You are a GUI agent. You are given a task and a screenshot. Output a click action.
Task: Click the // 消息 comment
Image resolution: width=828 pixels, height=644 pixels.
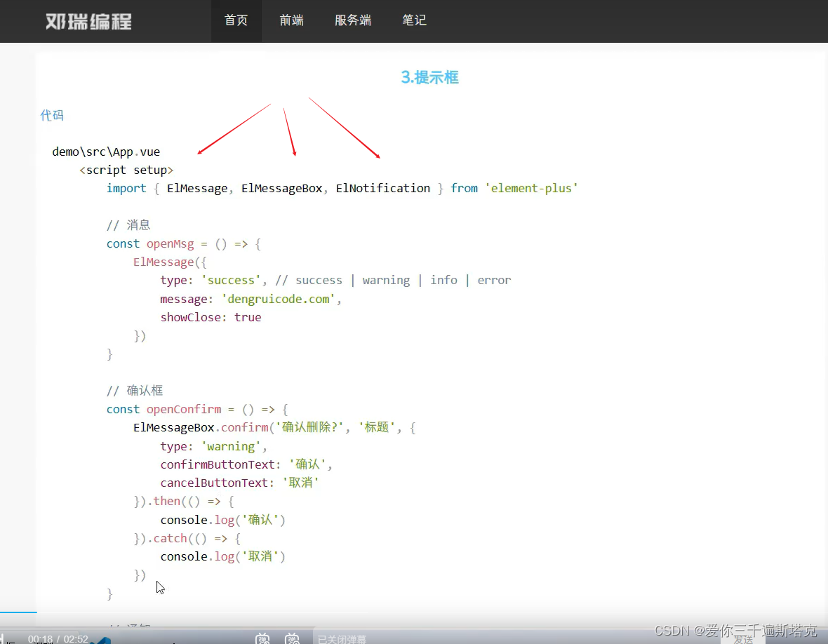click(128, 225)
